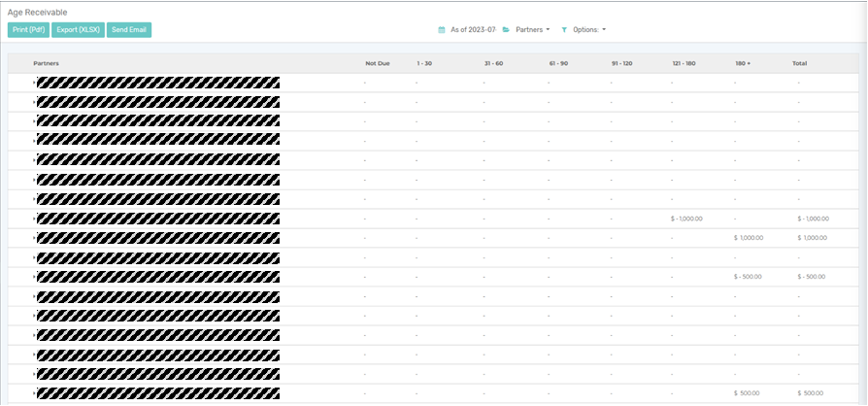
Task: Click the Send Email button
Action: 129,30
